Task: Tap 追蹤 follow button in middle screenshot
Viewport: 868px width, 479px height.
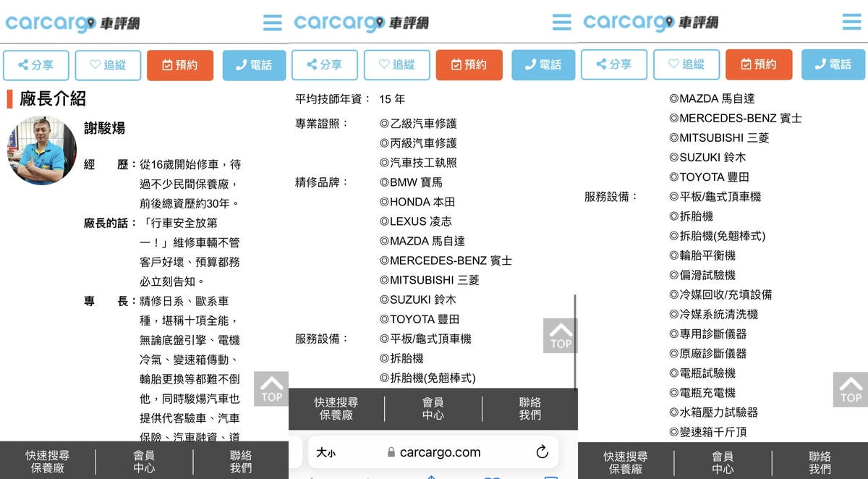Action: [x=397, y=64]
